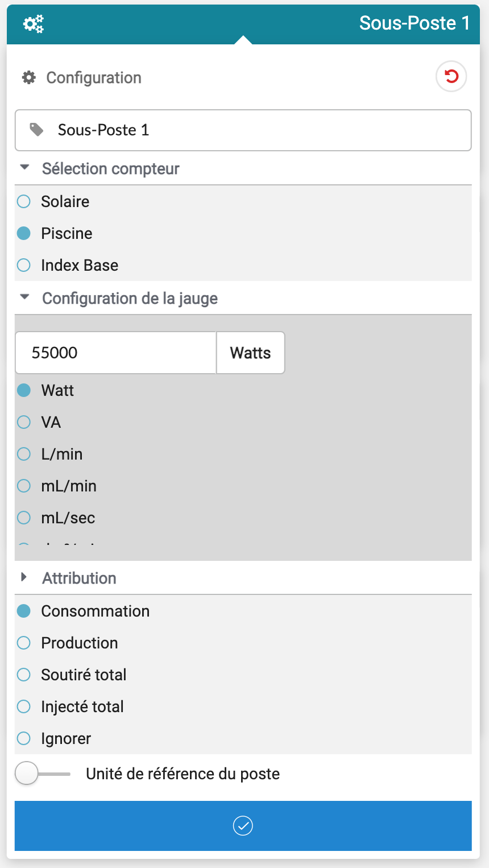
Task: Select the Production attribution option
Action: pos(24,643)
